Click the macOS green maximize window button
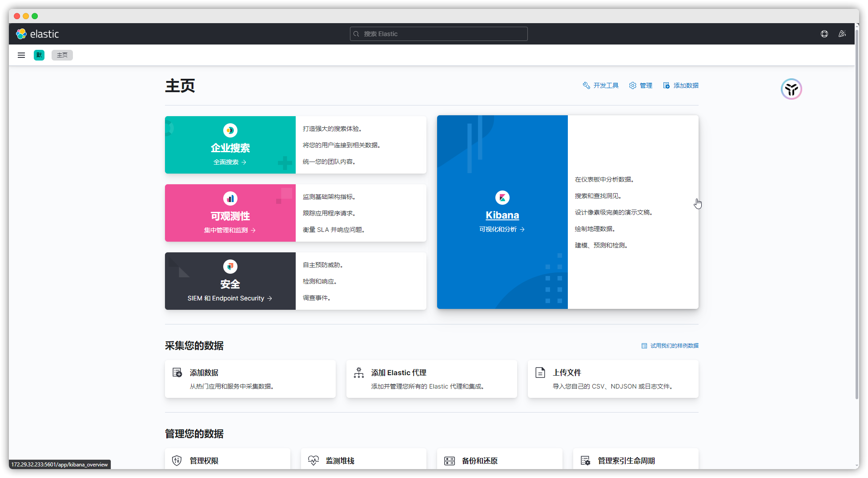 click(x=35, y=16)
